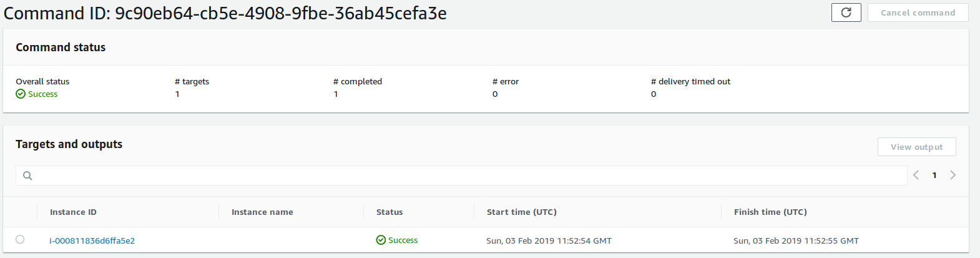Screen dimensions: 980x258
Task: Click the Success text under Overall status
Action: pos(42,94)
